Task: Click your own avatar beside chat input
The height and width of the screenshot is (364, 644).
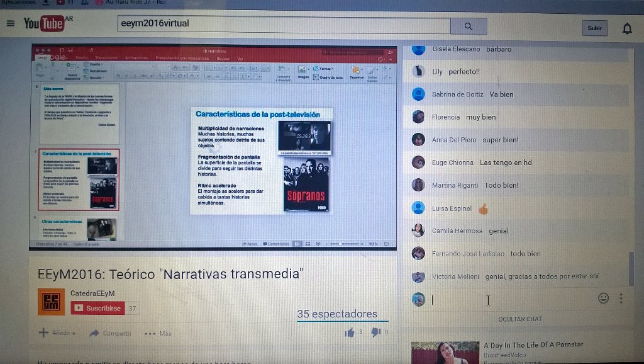Action: point(418,299)
